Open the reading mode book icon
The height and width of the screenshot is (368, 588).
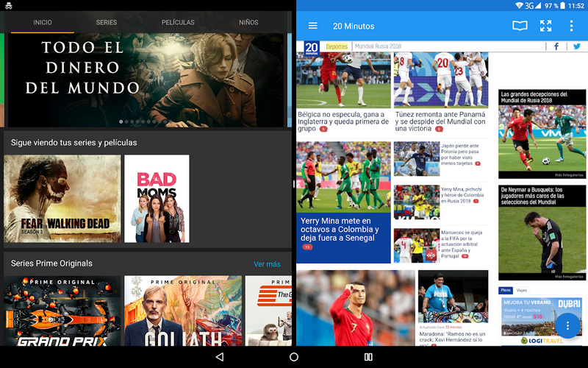coord(520,26)
